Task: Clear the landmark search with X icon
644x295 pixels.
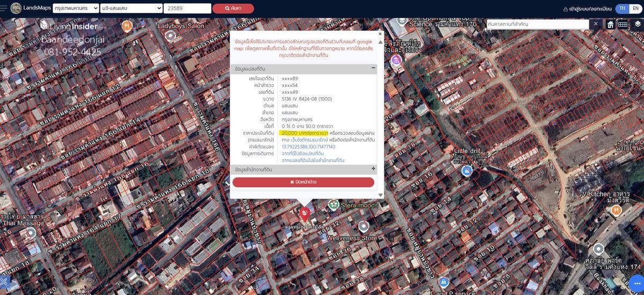Action: [x=596, y=24]
